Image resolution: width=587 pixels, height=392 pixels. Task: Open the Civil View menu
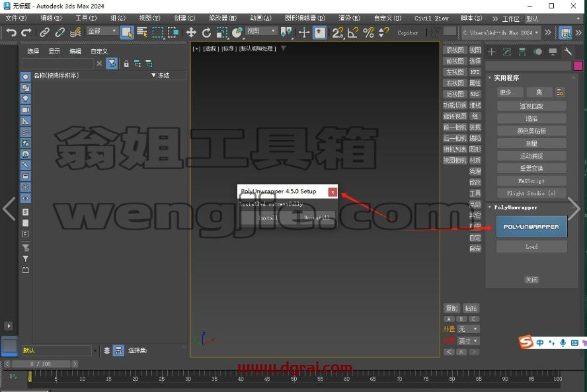(x=431, y=18)
